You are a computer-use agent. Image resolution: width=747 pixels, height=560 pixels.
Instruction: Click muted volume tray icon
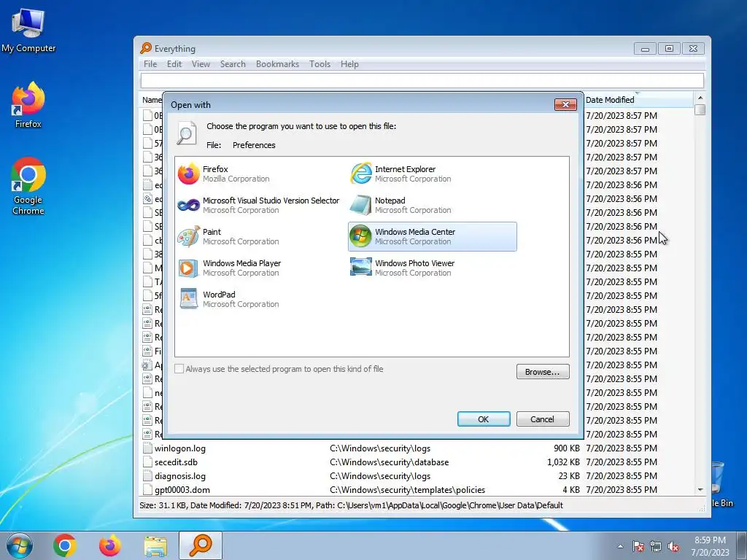(x=673, y=546)
